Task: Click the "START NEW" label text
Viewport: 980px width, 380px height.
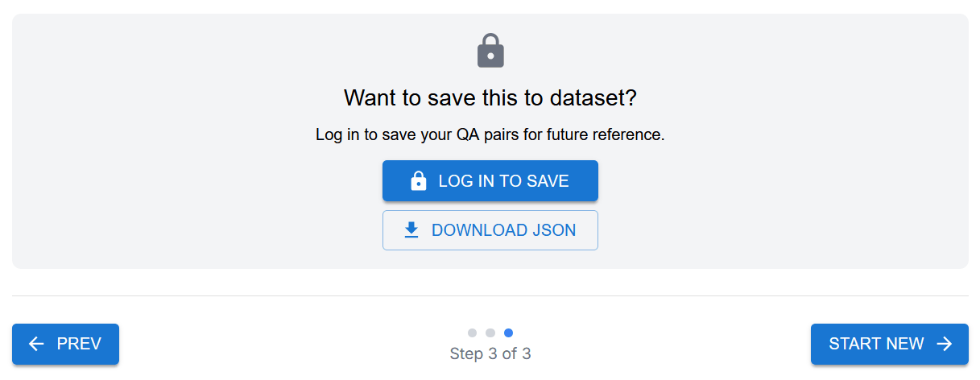Action: pyautogui.click(x=876, y=345)
